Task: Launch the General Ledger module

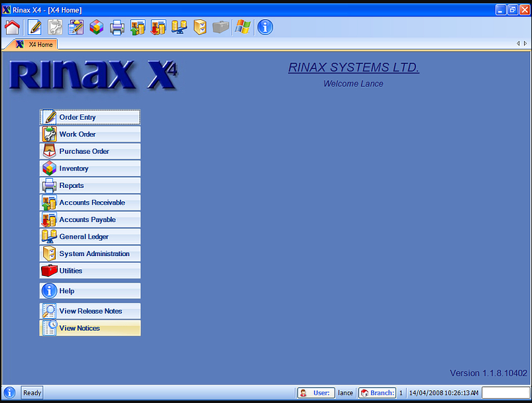Action: [90, 237]
